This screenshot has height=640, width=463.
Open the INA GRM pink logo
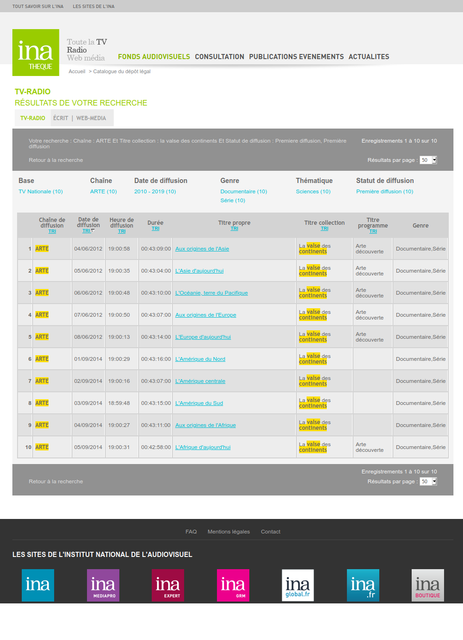click(x=233, y=585)
